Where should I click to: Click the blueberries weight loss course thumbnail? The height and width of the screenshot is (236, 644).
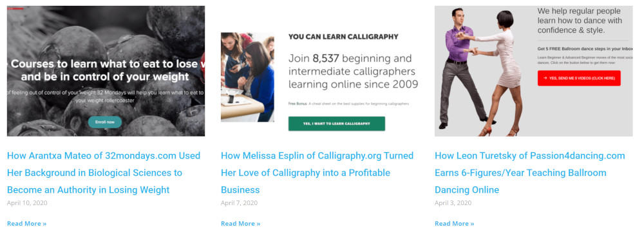pyautogui.click(x=106, y=71)
